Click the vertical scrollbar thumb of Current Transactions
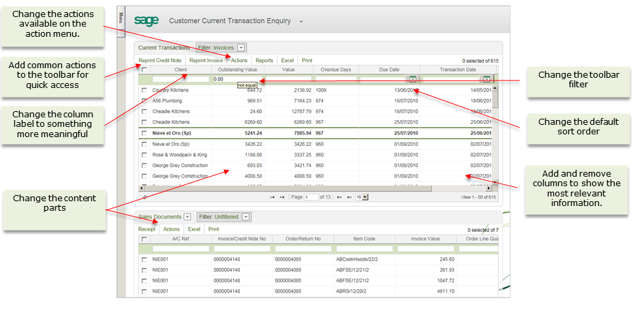The image size is (644, 309). [495, 99]
